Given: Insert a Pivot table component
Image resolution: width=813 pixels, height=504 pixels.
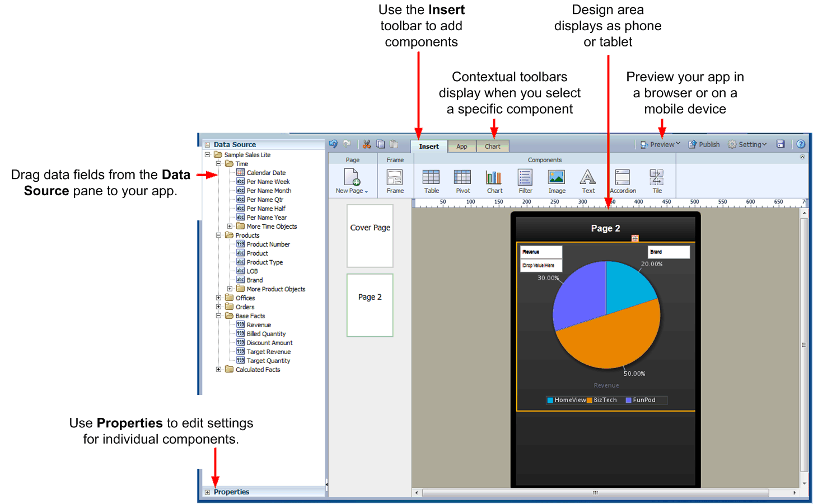Looking at the screenshot, I should coord(462,181).
